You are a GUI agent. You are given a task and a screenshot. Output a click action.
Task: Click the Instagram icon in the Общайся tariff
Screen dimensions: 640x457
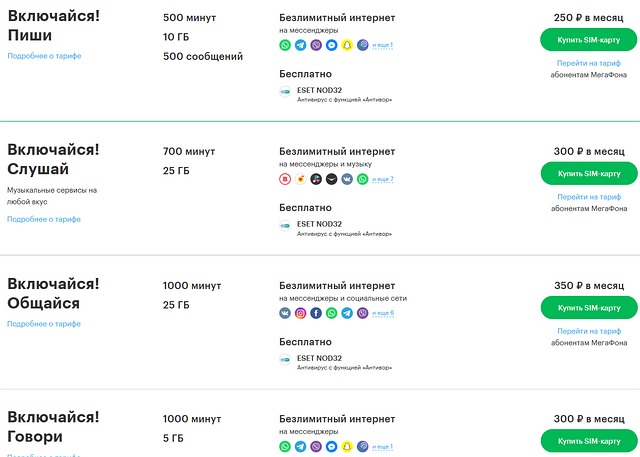[300, 313]
